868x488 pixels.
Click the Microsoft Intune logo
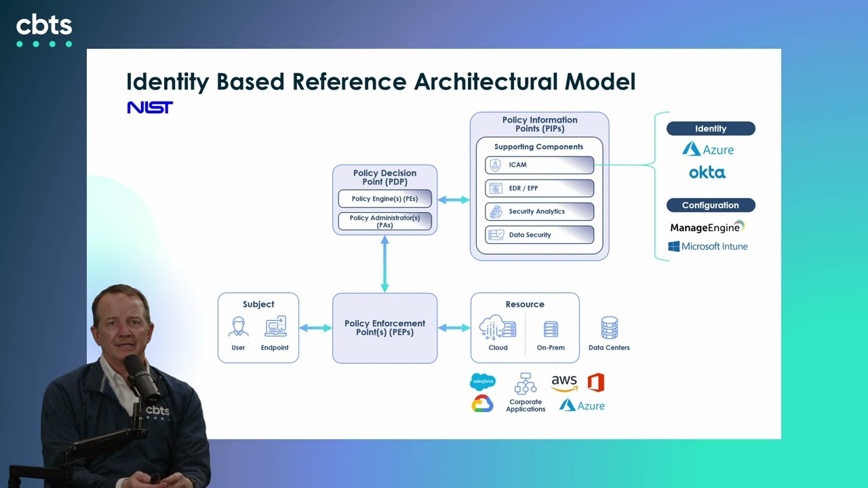708,247
